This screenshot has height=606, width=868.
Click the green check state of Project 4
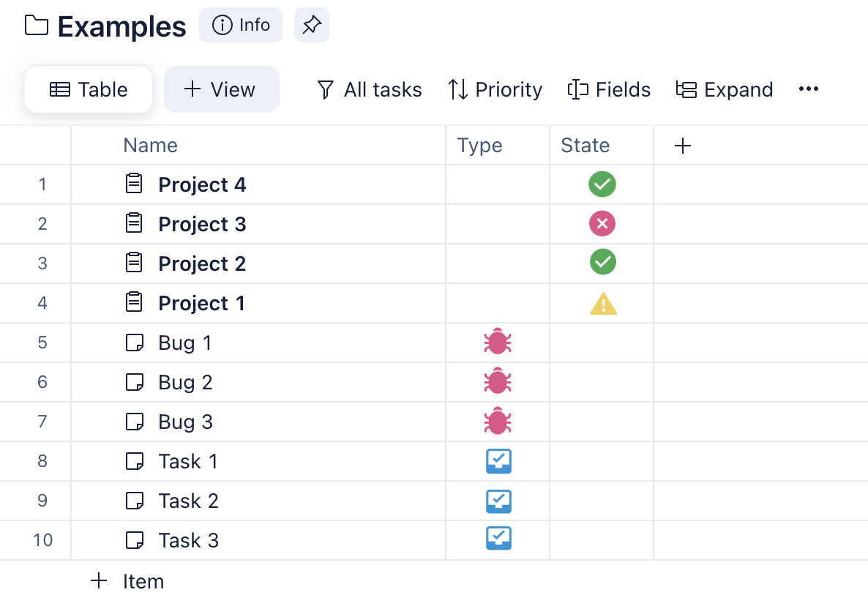[602, 184]
